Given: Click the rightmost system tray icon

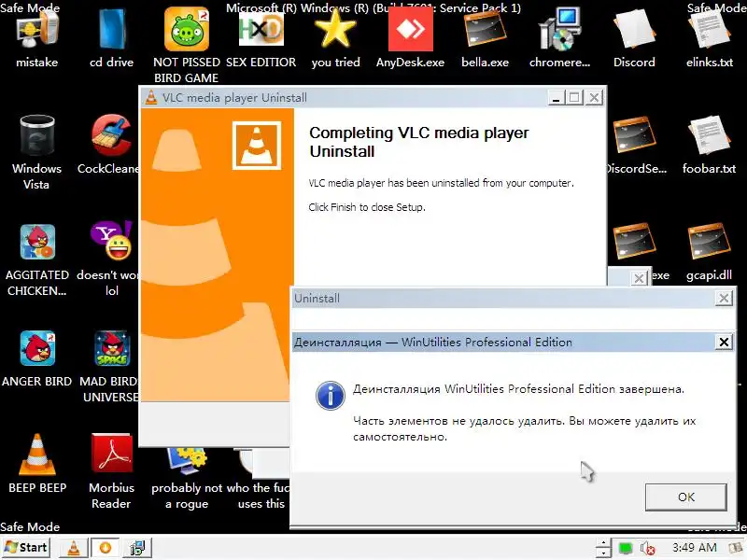Looking at the screenshot, I should point(735,548).
